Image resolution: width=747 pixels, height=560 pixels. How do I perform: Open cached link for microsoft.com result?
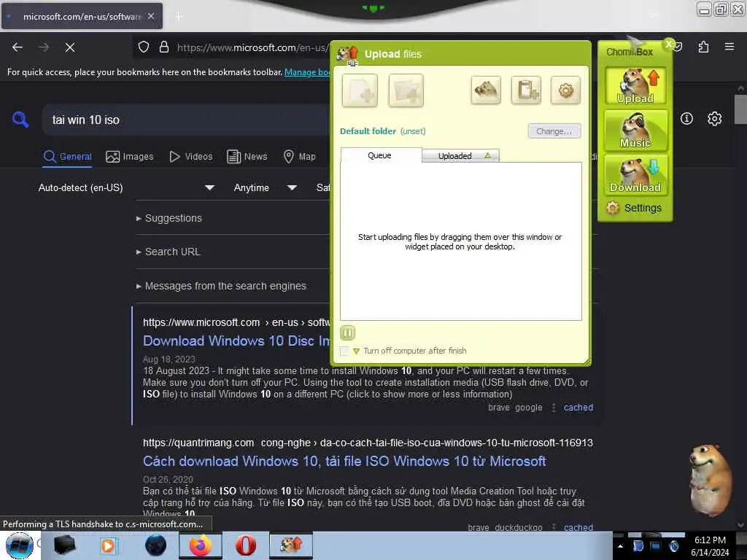point(578,408)
